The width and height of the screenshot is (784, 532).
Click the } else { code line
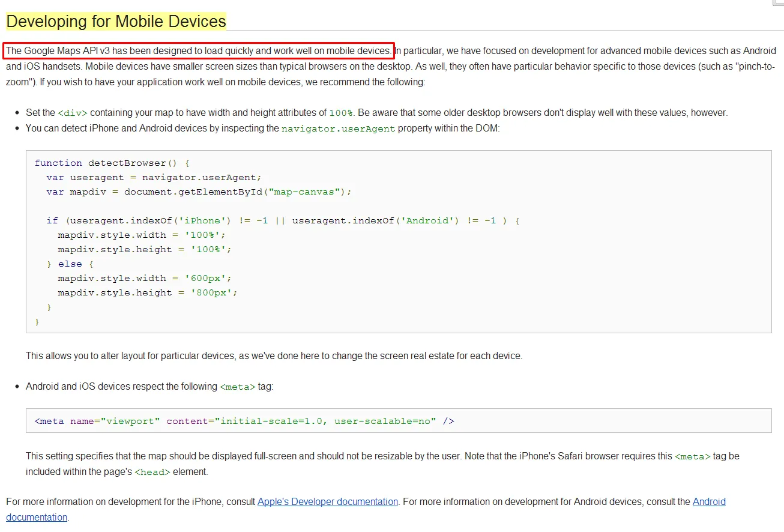tap(70, 264)
